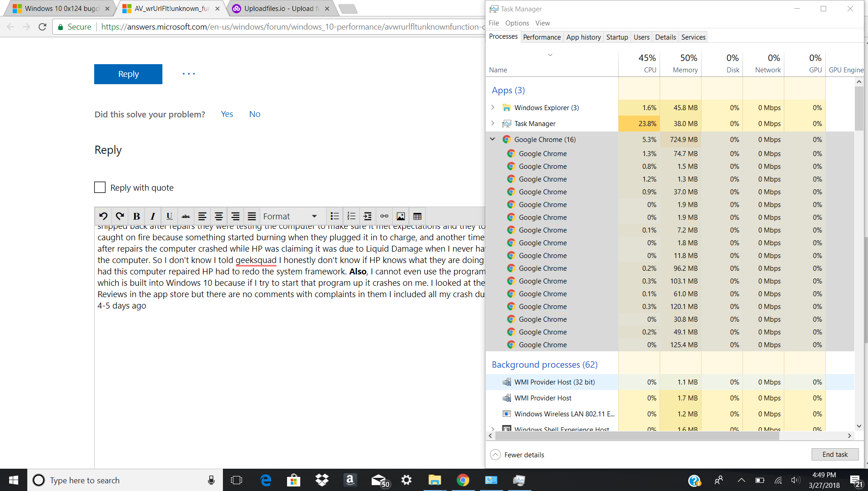This screenshot has height=491, width=868.
Task: Open Microsoft Store from taskbar
Action: (x=293, y=480)
